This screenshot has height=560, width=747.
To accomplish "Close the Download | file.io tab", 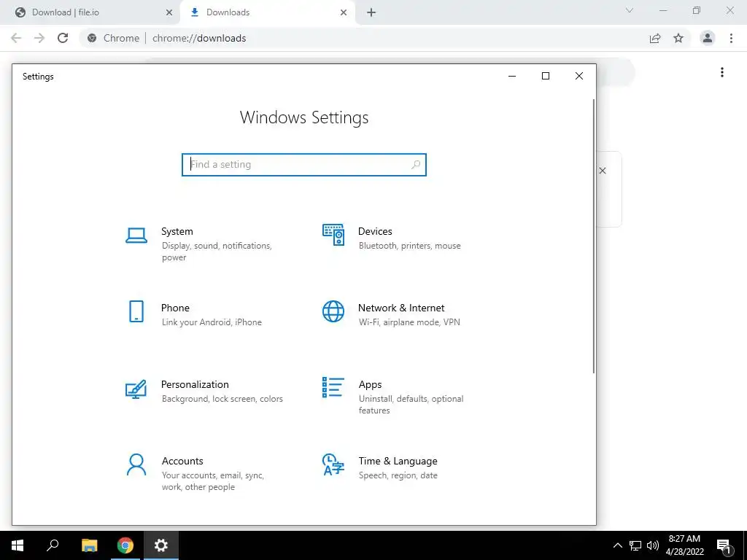I will (169, 13).
